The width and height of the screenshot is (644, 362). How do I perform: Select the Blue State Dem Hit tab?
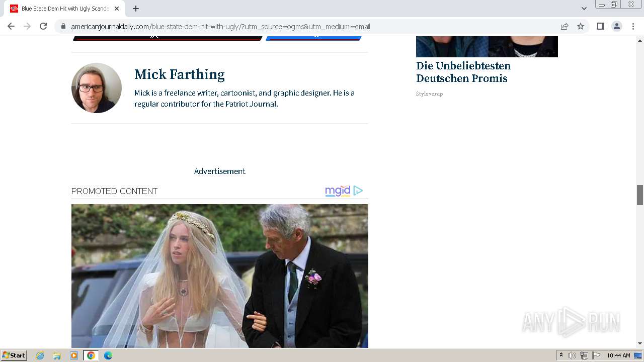[x=64, y=9]
